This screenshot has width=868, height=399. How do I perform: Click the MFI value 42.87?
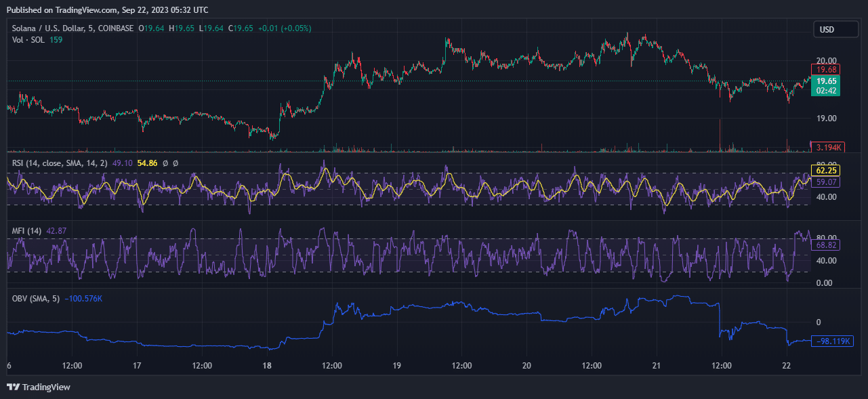pos(56,231)
